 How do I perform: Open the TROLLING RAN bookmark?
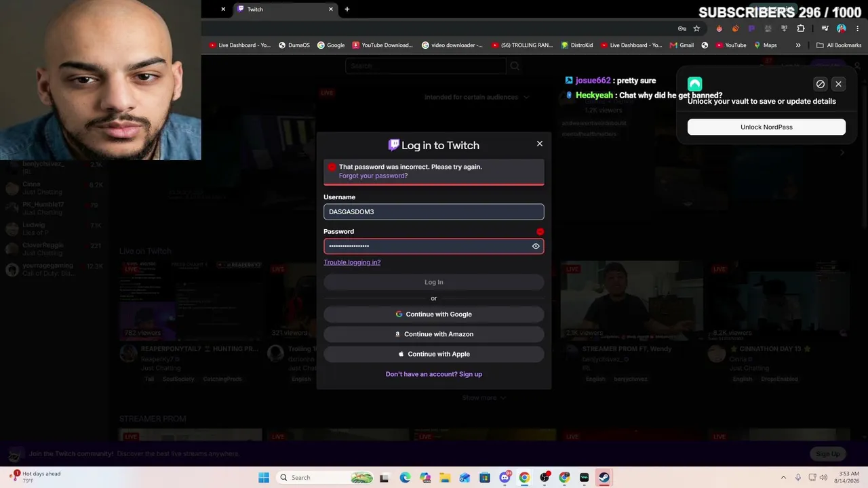pyautogui.click(x=522, y=45)
